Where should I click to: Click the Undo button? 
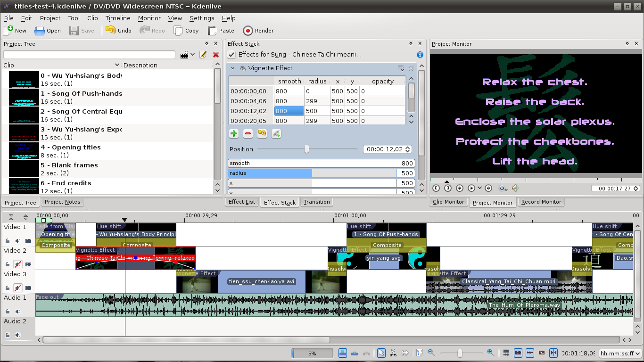coord(118,31)
